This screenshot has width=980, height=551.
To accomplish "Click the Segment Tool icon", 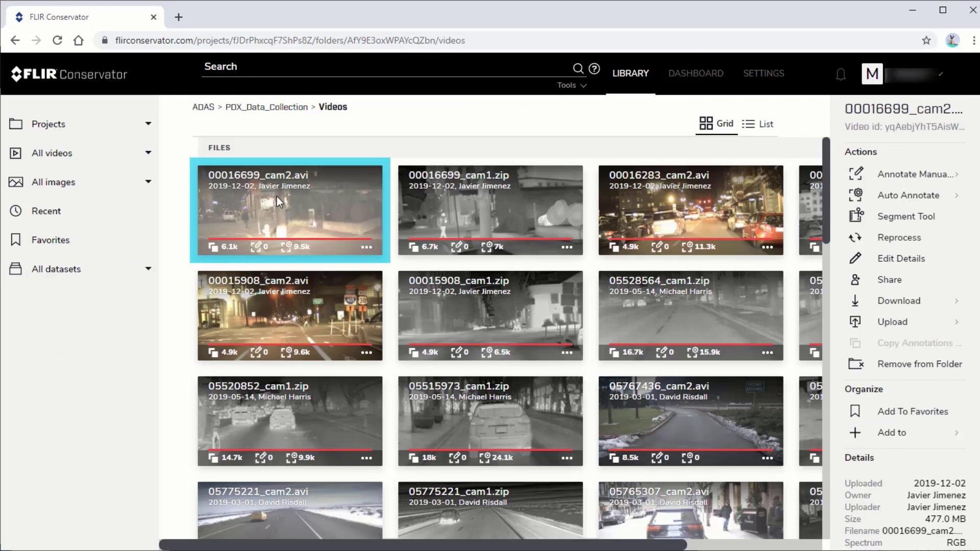I will pos(856,215).
